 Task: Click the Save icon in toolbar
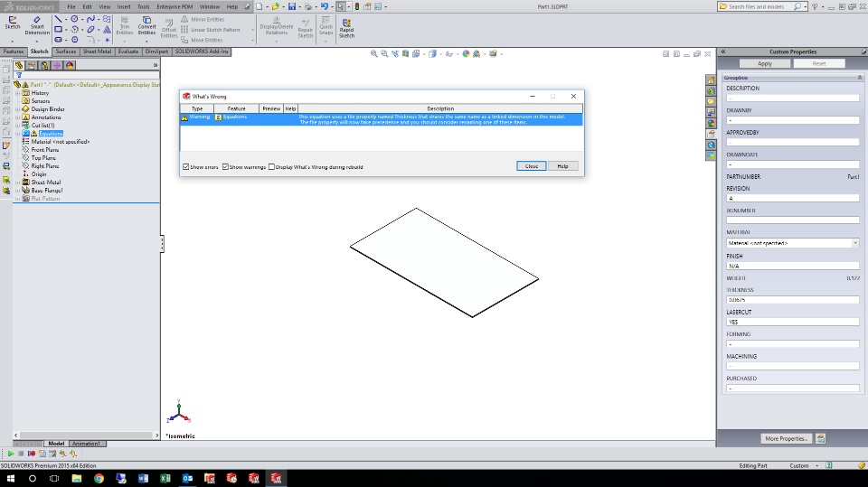point(292,6)
